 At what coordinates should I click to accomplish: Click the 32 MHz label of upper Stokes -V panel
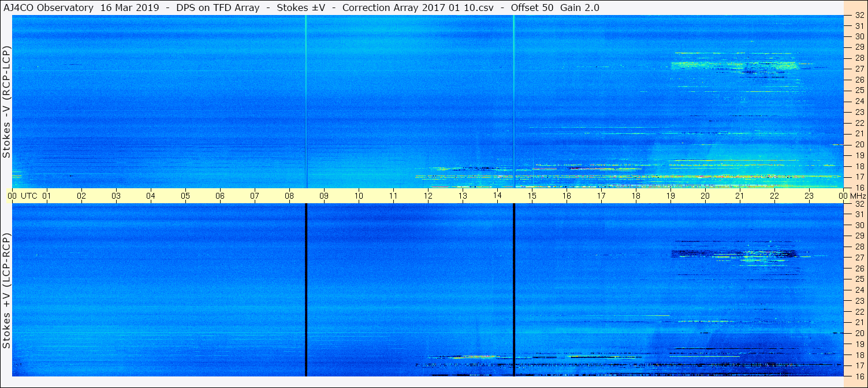pyautogui.click(x=859, y=16)
